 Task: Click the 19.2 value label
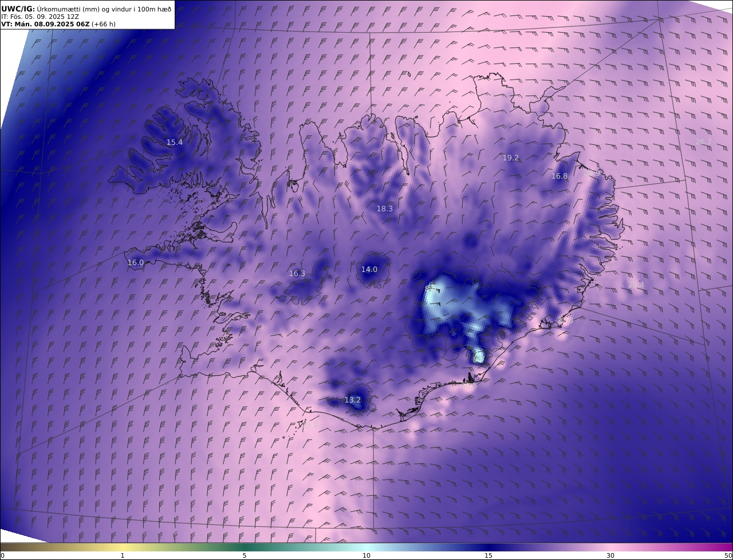click(x=511, y=158)
